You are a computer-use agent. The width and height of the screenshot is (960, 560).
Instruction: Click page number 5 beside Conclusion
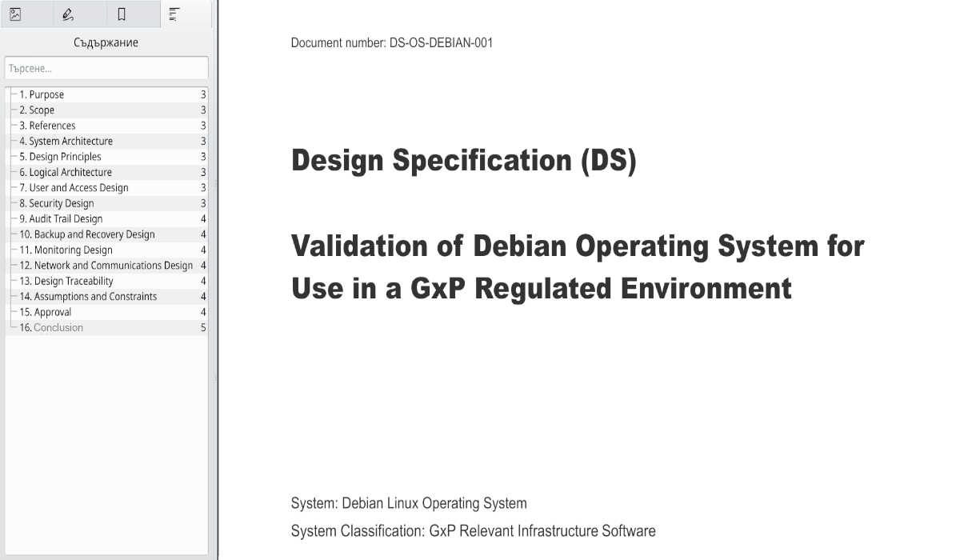coord(203,327)
